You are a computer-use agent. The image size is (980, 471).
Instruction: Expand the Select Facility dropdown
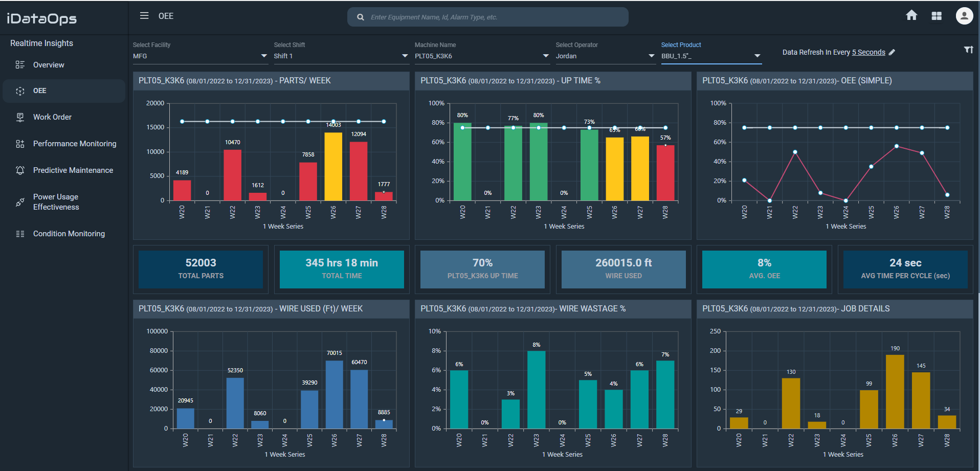click(264, 56)
